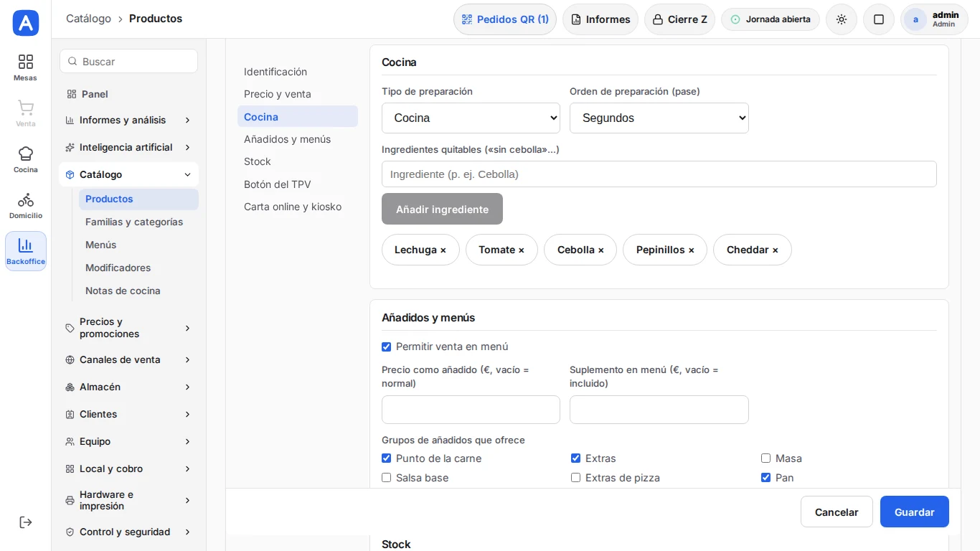Viewport: 980px width, 551px height.
Task: Jump to Botón del TPV section
Action: 298,184
